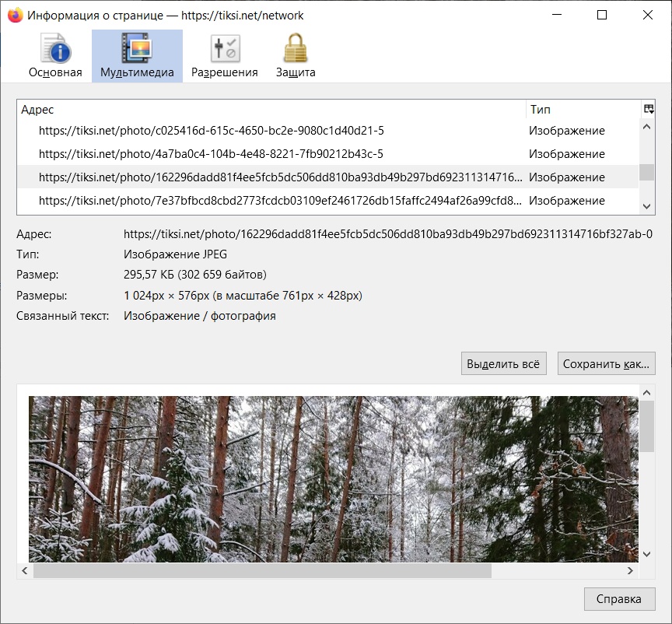Select the photo 4a7ba0c4-104b row
Image resolution: width=672 pixels, height=624 pixels.
click(211, 154)
